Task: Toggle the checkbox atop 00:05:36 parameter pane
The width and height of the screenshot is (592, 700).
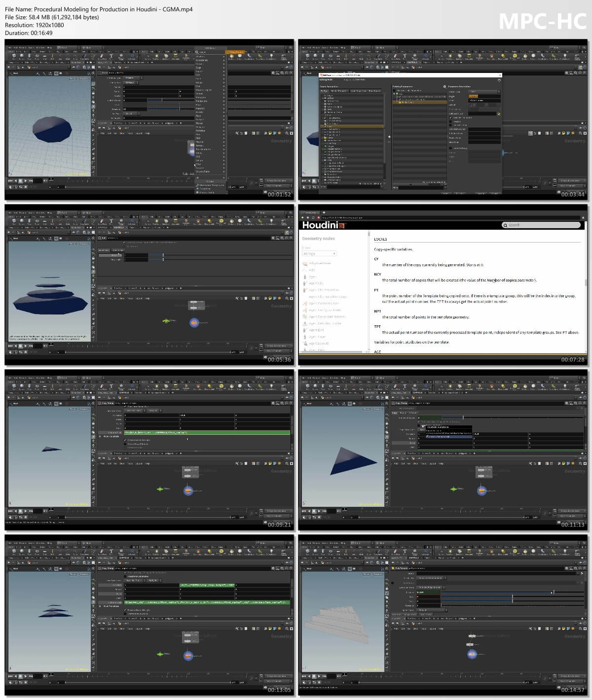Action: (x=124, y=243)
